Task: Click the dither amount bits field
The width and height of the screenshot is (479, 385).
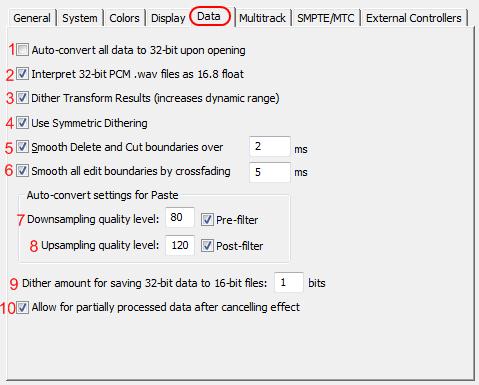Action: (289, 282)
